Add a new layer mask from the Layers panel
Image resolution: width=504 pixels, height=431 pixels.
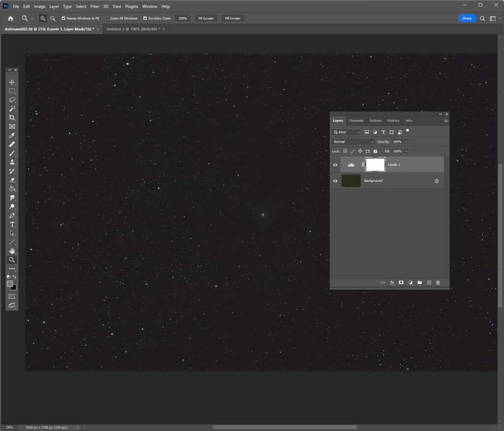coord(401,282)
